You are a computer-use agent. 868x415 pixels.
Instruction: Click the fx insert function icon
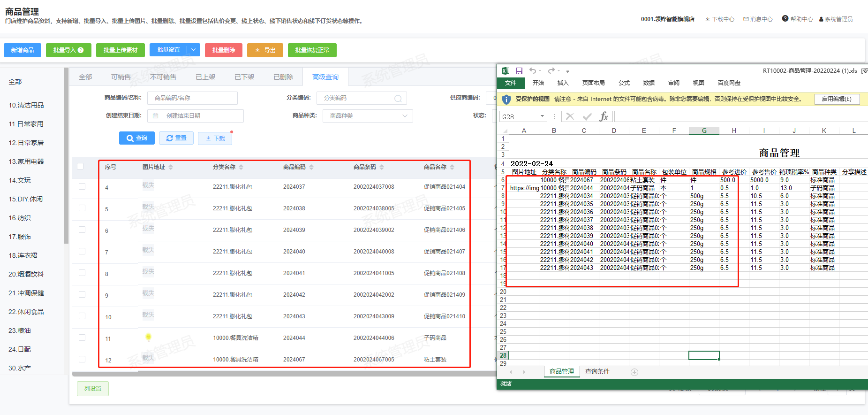point(604,116)
